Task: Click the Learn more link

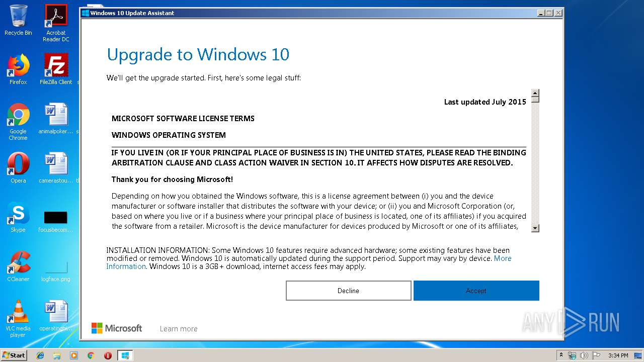Action: pyautogui.click(x=179, y=329)
